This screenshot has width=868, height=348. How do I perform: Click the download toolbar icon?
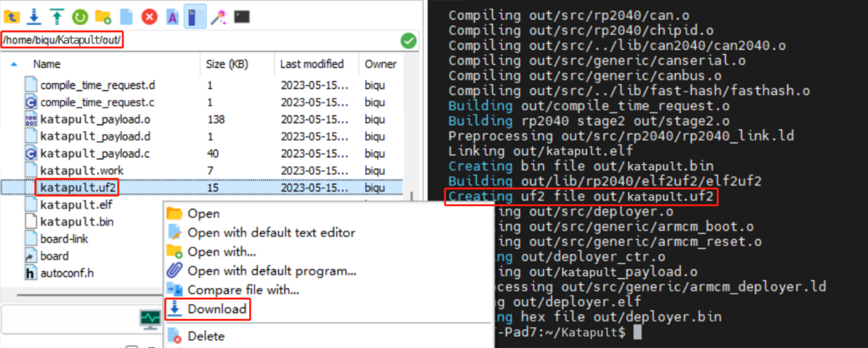point(34,17)
